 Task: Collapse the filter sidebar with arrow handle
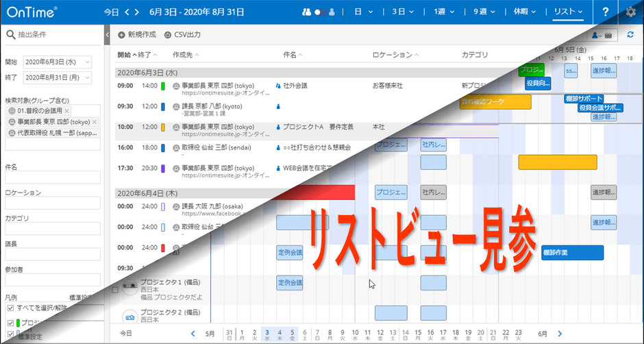[x=108, y=34]
